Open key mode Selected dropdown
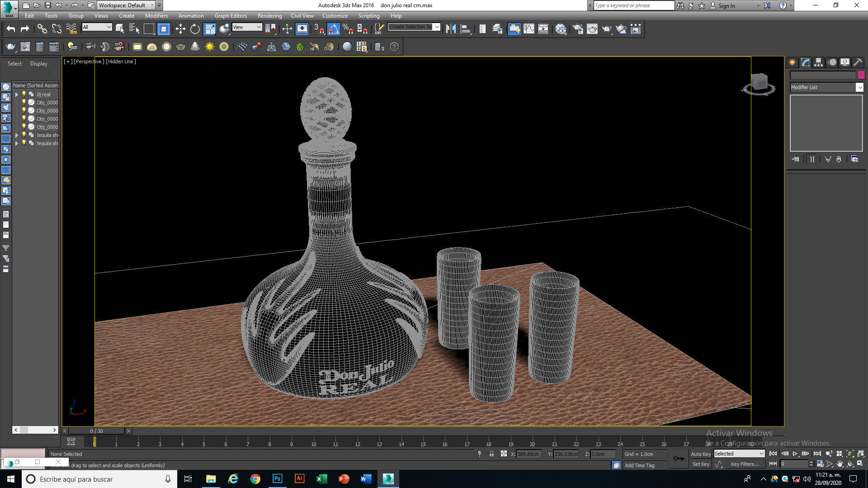The height and width of the screenshot is (488, 868). pyautogui.click(x=739, y=454)
